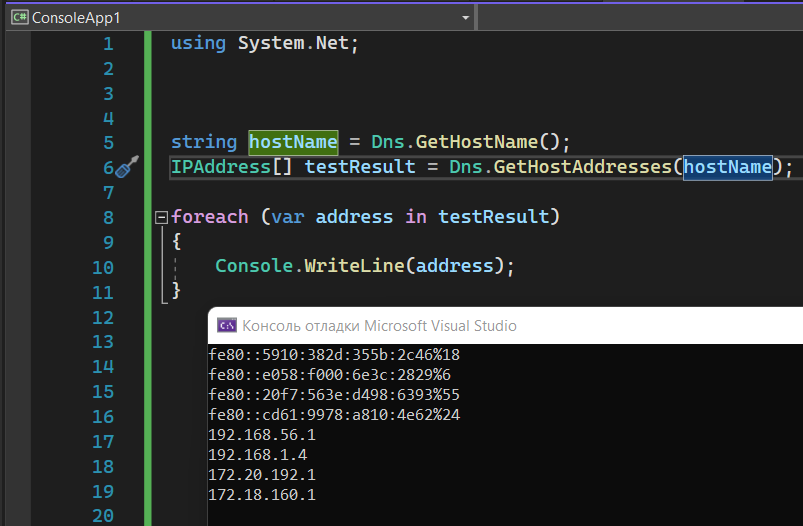This screenshot has height=526, width=803.
Task: Click console output line 192.168.1.4
Action: [258, 455]
